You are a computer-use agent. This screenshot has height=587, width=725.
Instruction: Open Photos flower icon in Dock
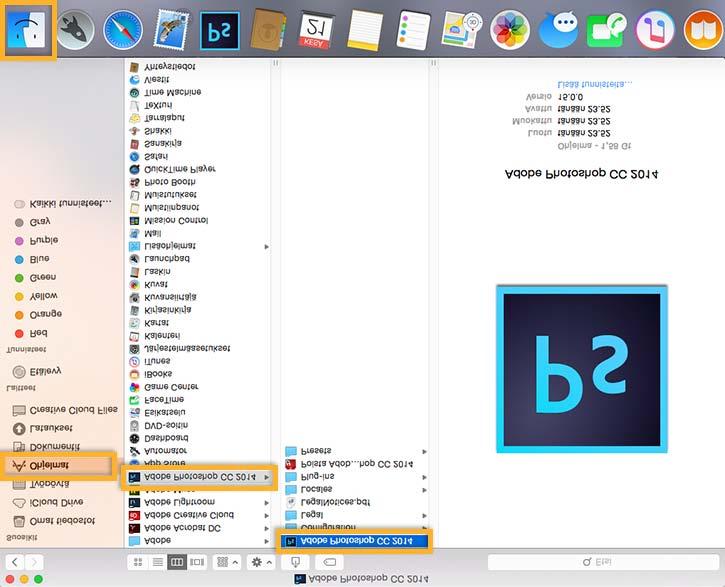[510, 31]
